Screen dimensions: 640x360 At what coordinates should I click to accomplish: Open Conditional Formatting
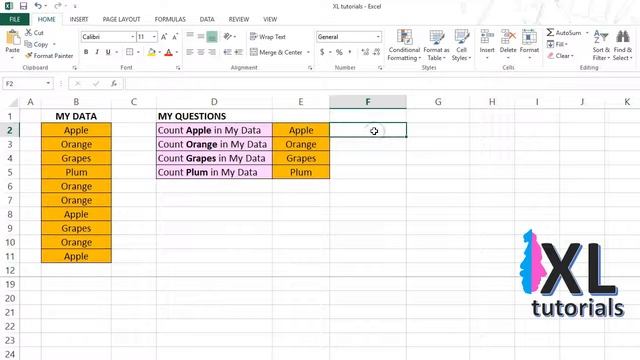(x=404, y=45)
